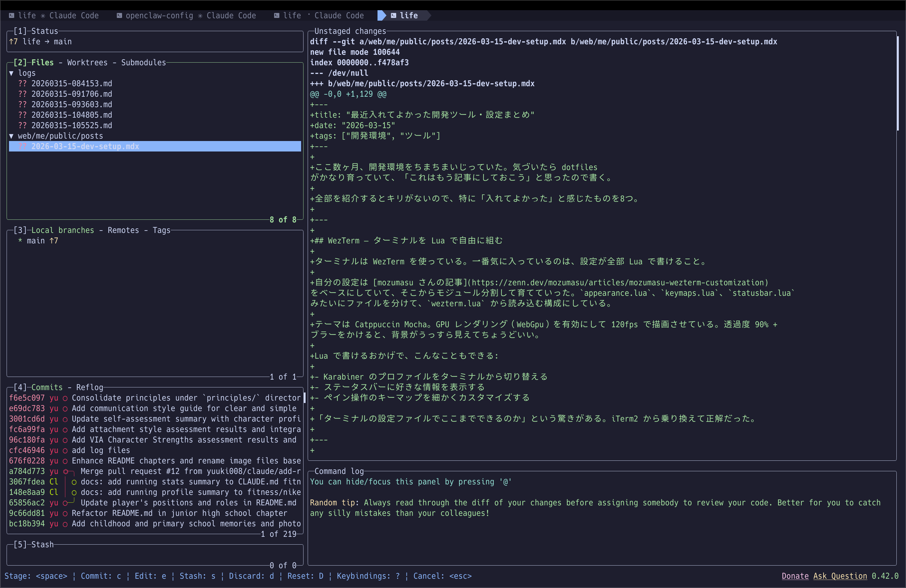Click the Donate link
This screenshot has height=588, width=906.
pyautogui.click(x=795, y=576)
